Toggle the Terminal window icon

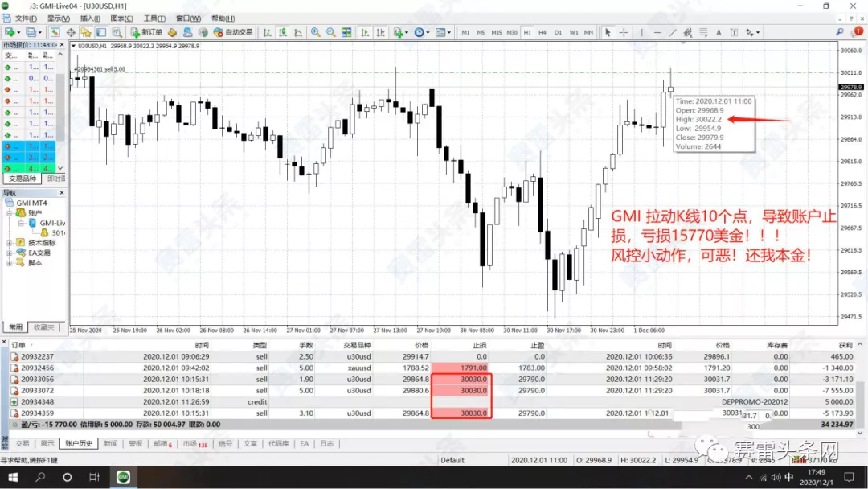pos(101,33)
